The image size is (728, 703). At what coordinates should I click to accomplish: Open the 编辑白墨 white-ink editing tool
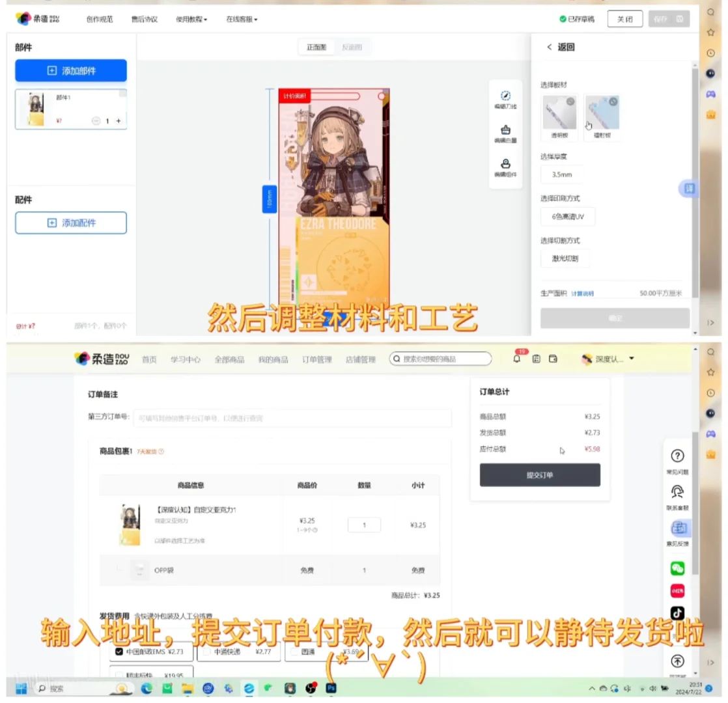(x=506, y=130)
